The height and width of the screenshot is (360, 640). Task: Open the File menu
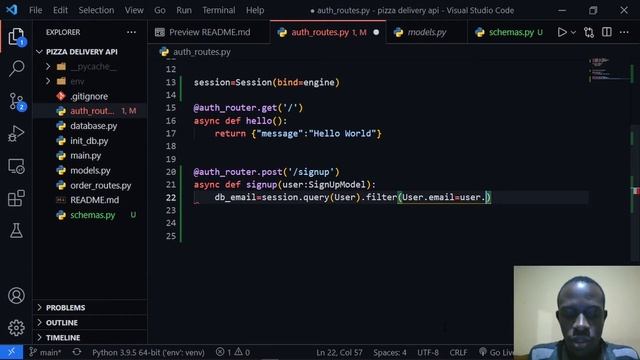[36, 10]
